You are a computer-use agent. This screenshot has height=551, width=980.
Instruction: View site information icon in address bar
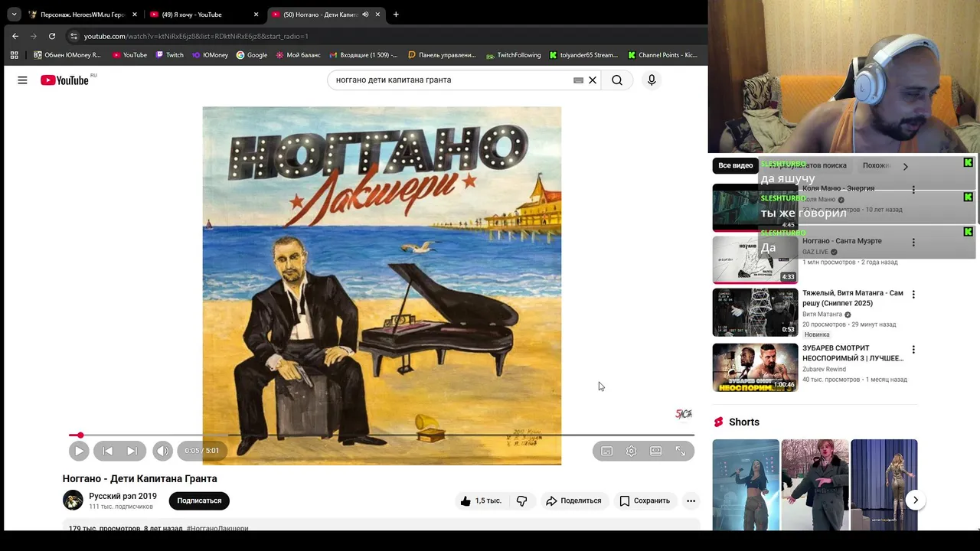(73, 36)
